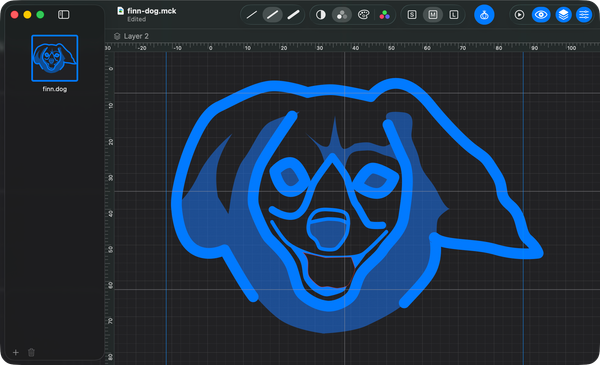Set size to M (medium)
Image resolution: width=600 pixels, height=365 pixels.
433,15
